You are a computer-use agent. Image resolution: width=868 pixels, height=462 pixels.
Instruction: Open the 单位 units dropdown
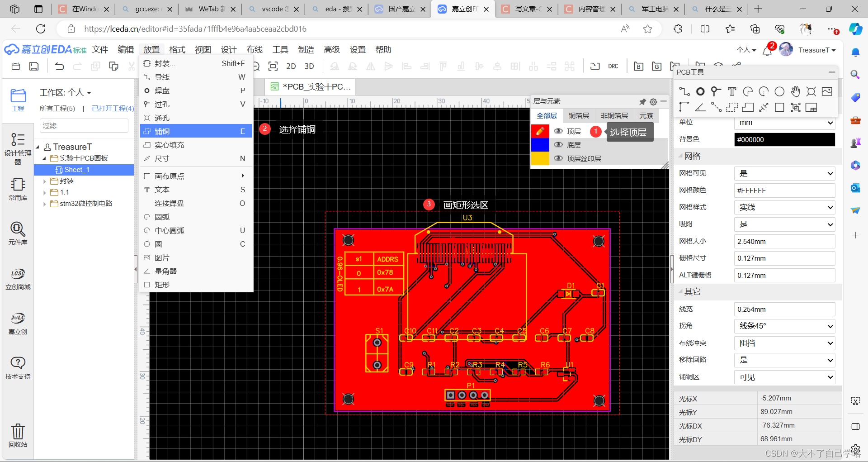point(784,123)
